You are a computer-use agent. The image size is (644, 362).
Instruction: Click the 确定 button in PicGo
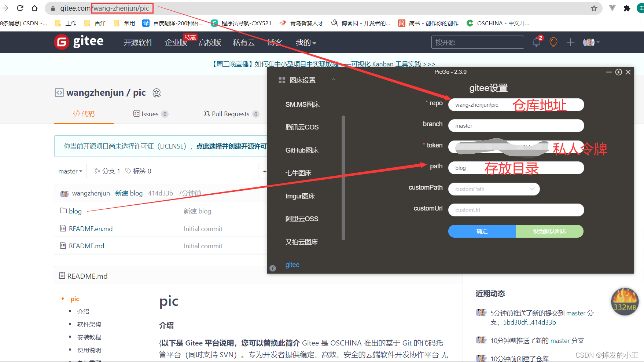pyautogui.click(x=482, y=231)
